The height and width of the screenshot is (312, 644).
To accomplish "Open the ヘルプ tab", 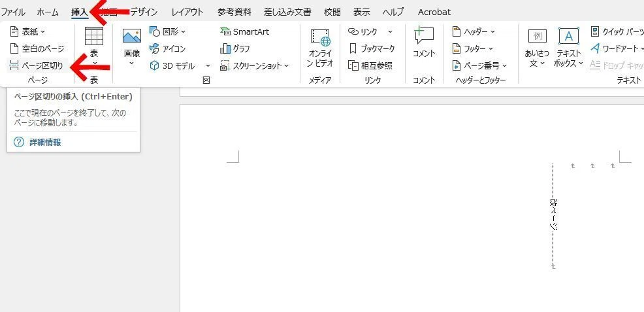I will click(x=393, y=12).
